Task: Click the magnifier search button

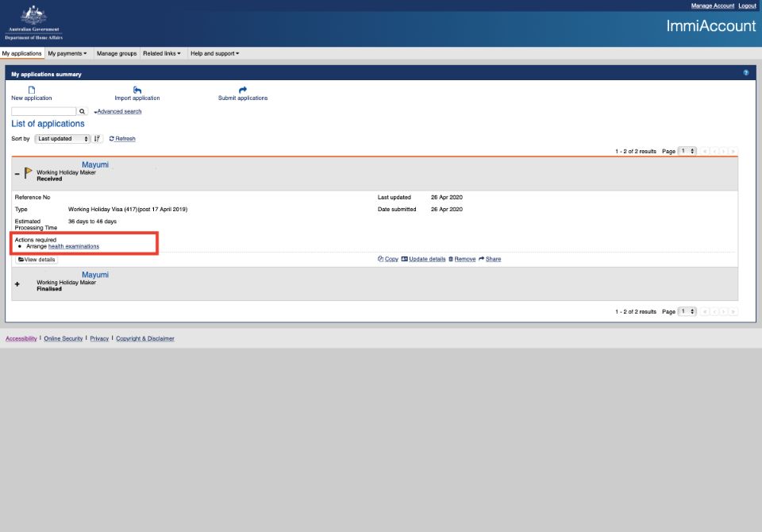Action: 82,111
